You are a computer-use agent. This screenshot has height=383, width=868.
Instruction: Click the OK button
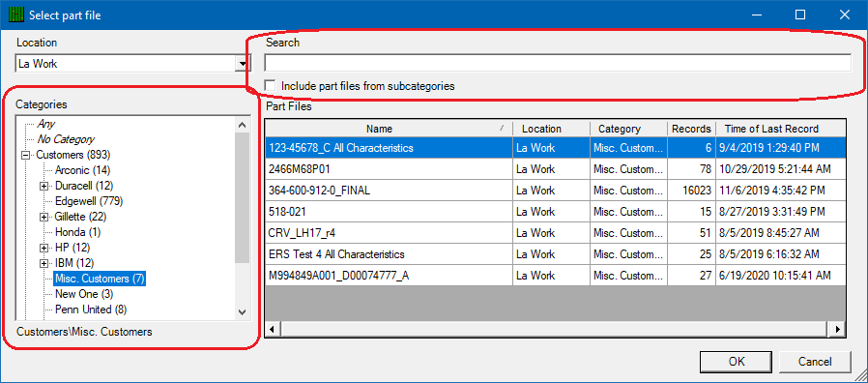(737, 362)
